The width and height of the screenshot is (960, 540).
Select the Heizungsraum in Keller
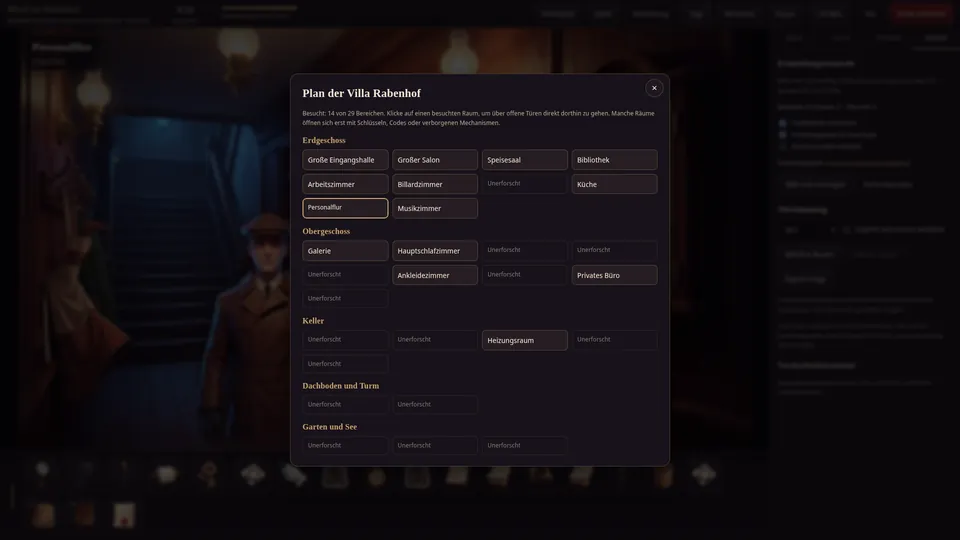(525, 340)
